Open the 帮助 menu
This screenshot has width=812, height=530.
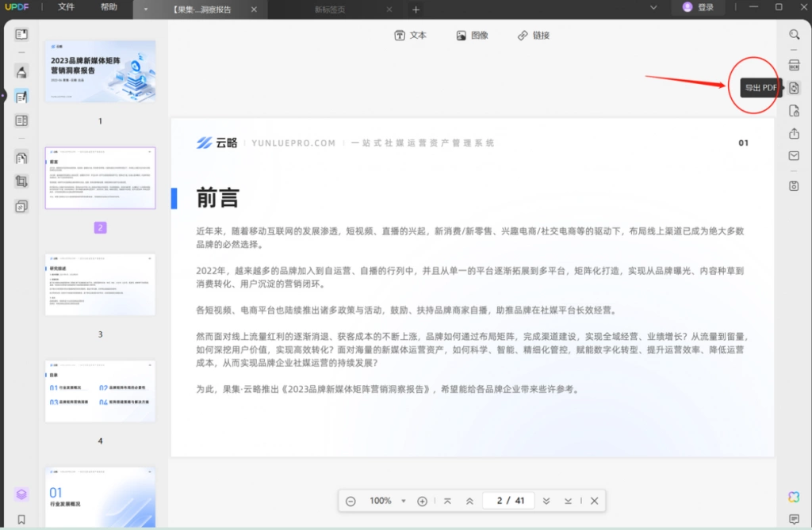pos(109,7)
